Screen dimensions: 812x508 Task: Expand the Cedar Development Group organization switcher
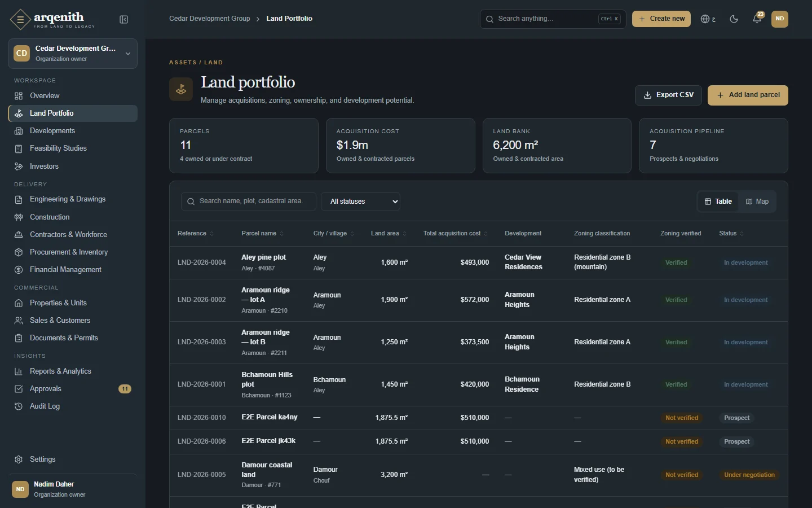click(73, 54)
